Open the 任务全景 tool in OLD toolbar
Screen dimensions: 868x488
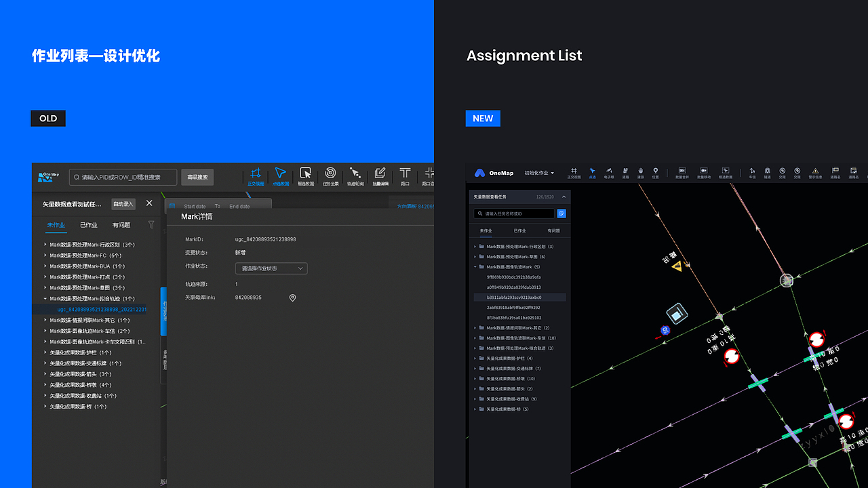point(330,176)
